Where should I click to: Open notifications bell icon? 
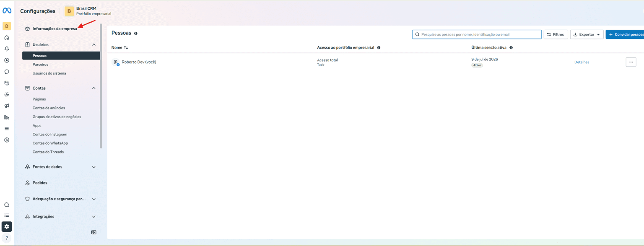[x=7, y=49]
